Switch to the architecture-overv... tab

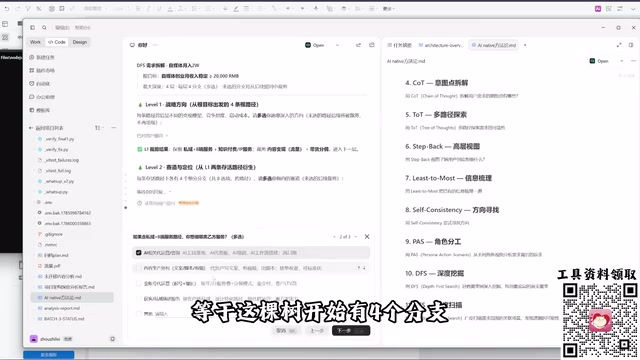(441, 45)
